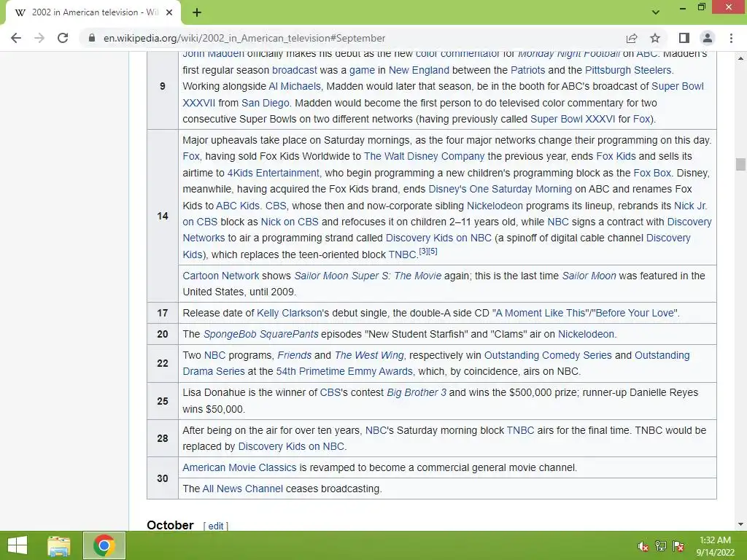The width and height of the screenshot is (747, 560).
Task: Follow the Fox Box link
Action: (x=652, y=173)
